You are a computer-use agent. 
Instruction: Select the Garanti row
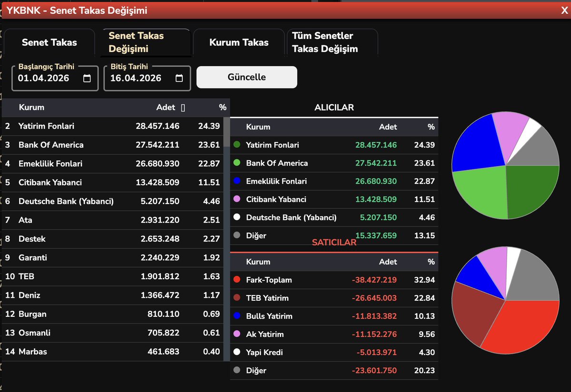tap(112, 258)
